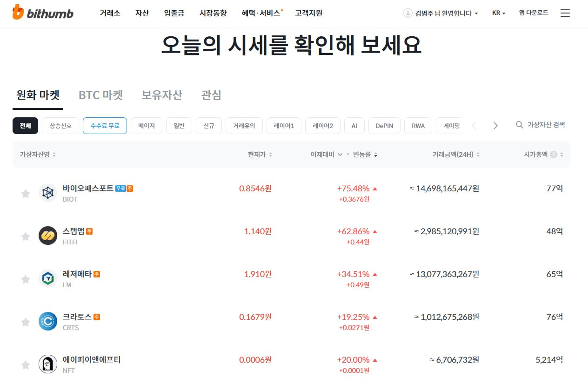Click the 시가총액 help question icon

click(554, 155)
